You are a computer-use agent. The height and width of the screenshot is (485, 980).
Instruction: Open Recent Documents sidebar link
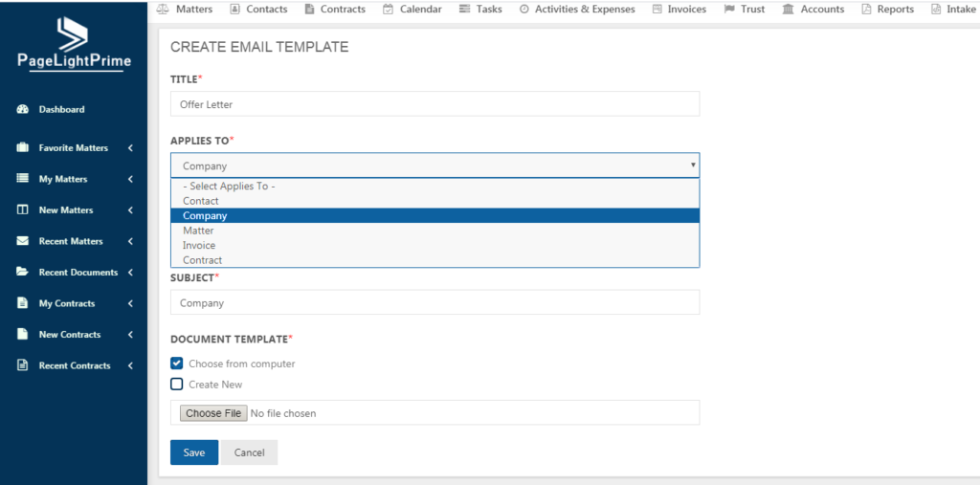coord(78,273)
